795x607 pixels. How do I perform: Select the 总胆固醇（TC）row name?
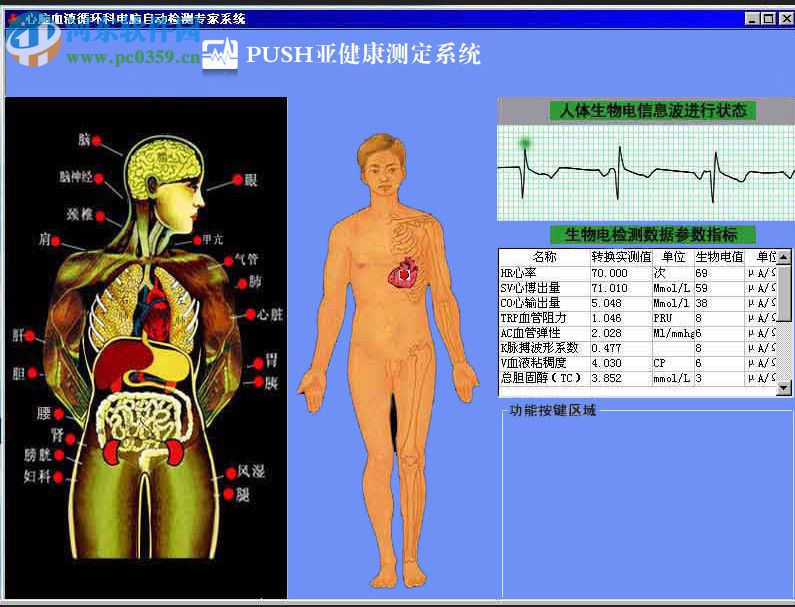click(541, 378)
